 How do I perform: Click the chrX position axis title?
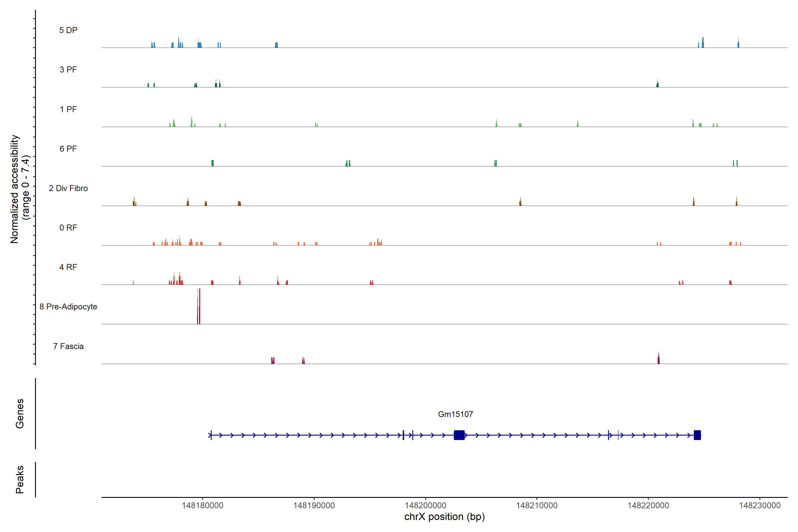444,517
